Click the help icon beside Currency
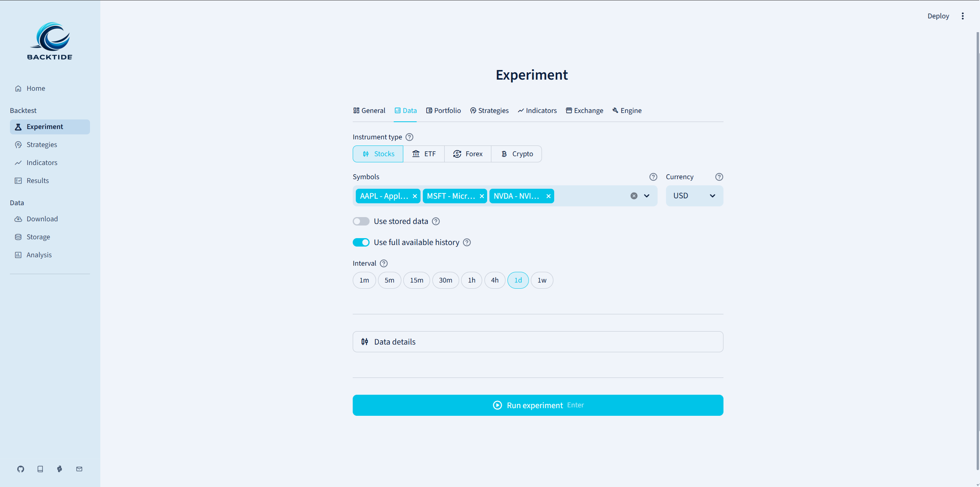Screen dimensions: 980x487 719,177
